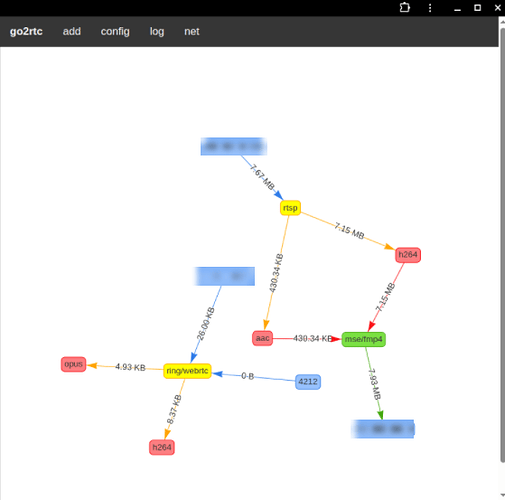Image resolution: width=505 pixels, height=500 pixels.
Task: Close the window
Action: (498, 7)
